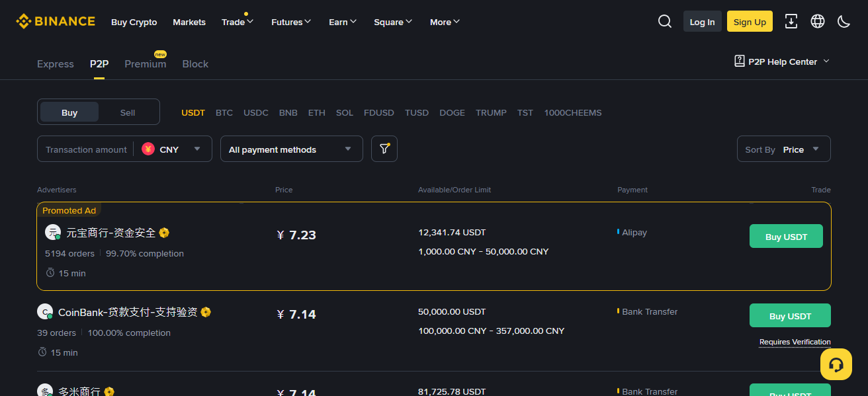Click the 12,341.74 USDT available amount
This screenshot has width=868, height=396.
point(452,232)
